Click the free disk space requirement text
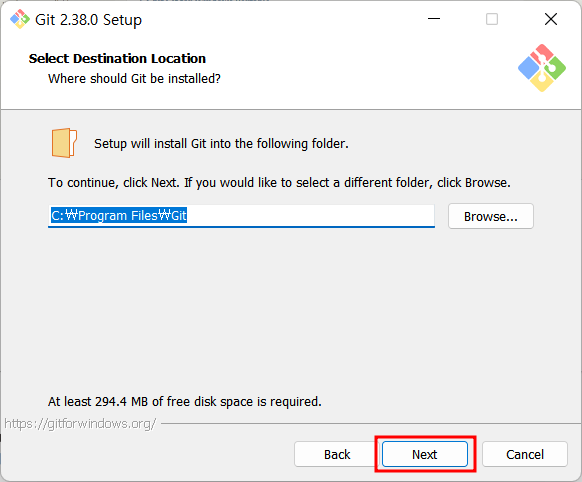Screen dimensions: 582x482 tap(184, 401)
